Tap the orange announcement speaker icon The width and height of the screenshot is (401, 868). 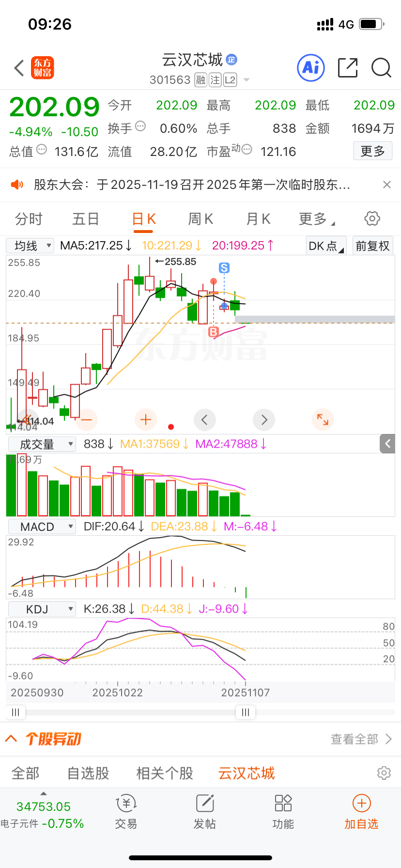pos(17,185)
